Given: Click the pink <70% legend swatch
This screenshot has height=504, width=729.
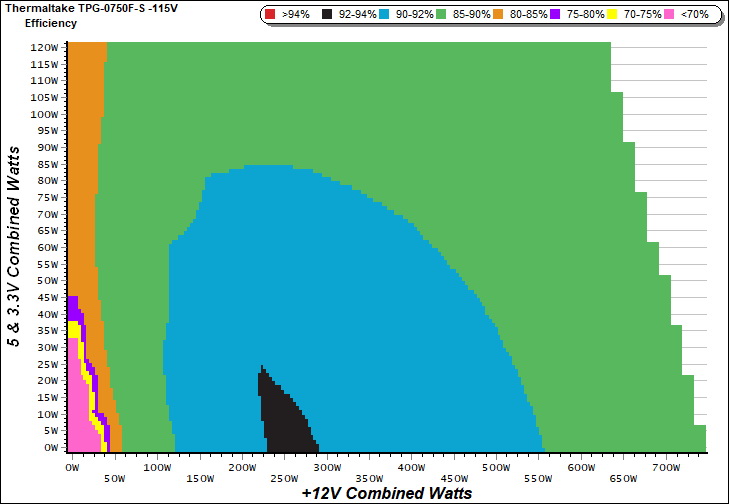Looking at the screenshot, I should pyautogui.click(x=671, y=15).
